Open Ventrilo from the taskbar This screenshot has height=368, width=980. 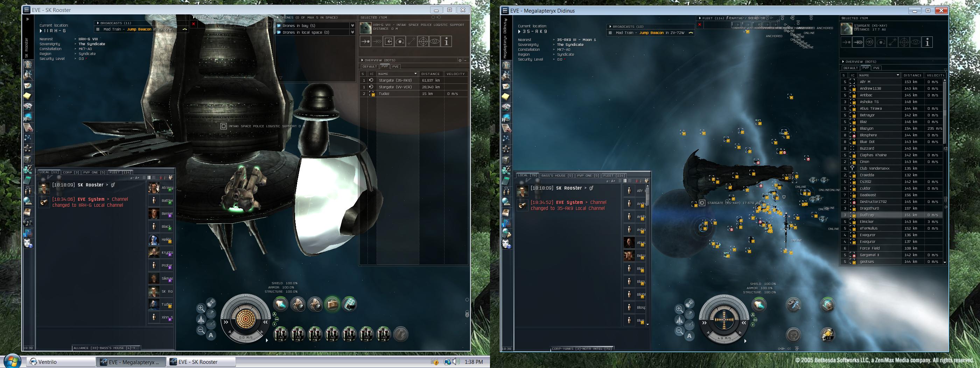point(61,362)
